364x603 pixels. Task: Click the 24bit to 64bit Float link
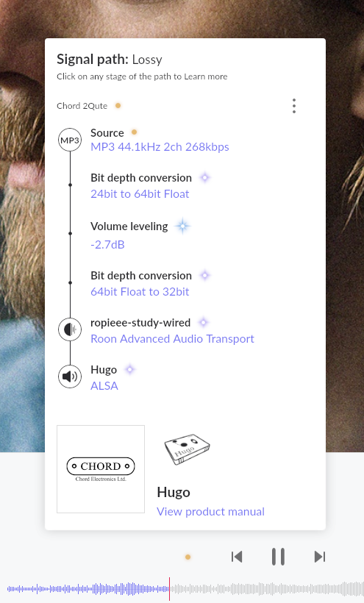coord(140,194)
